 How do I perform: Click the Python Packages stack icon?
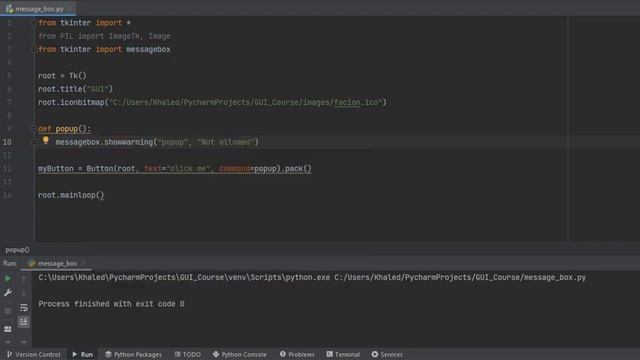click(108, 354)
